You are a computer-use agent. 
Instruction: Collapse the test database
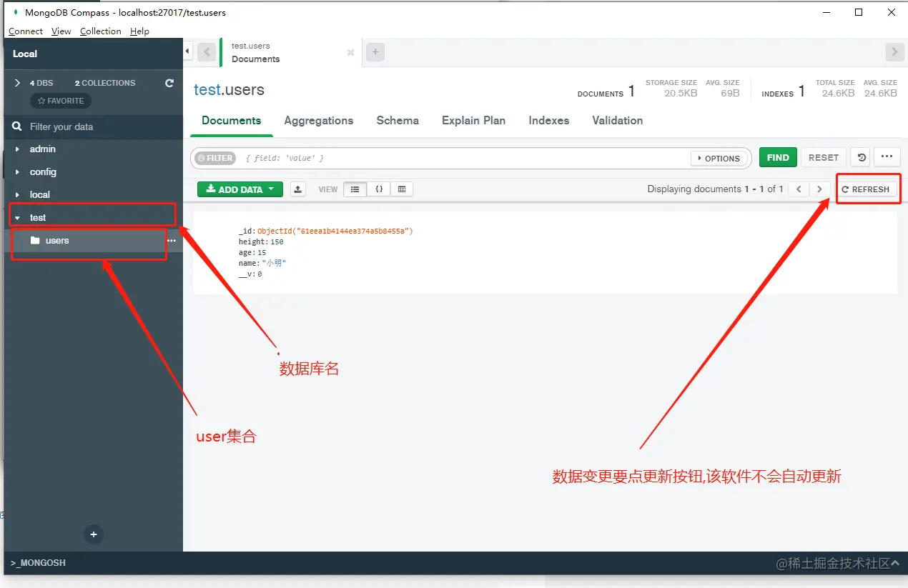click(x=17, y=218)
